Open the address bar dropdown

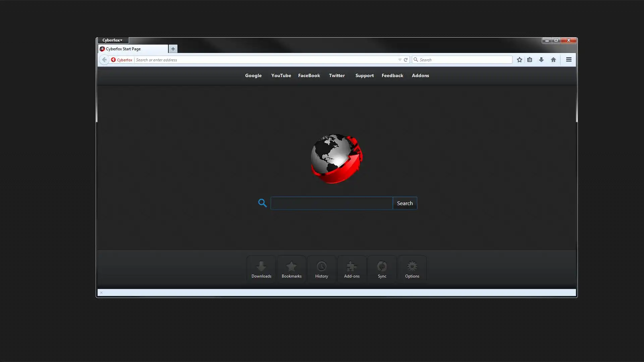click(x=399, y=60)
